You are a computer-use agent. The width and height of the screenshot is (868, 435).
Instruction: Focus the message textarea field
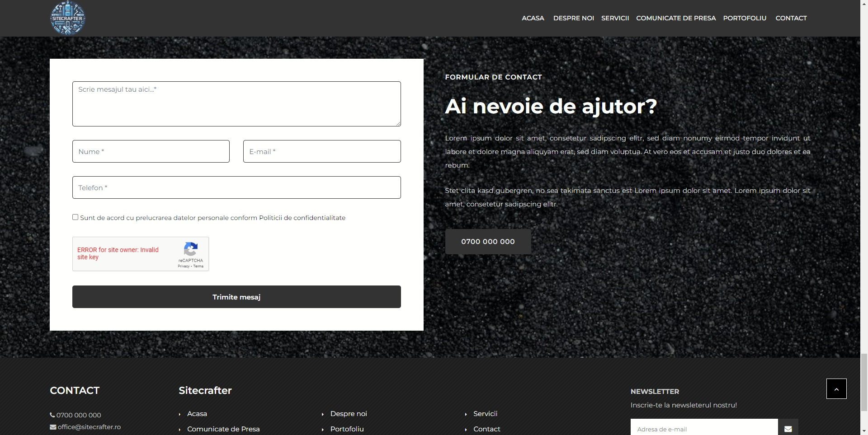236,104
